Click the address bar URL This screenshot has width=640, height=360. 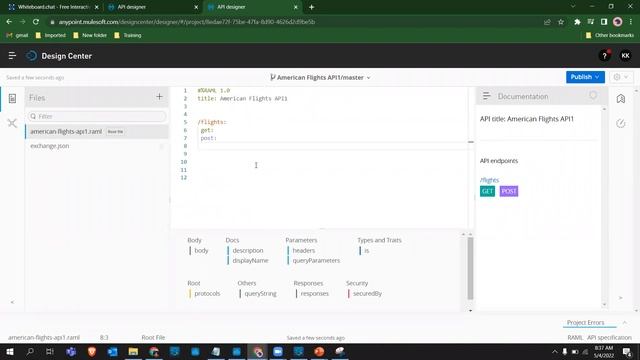(187, 22)
